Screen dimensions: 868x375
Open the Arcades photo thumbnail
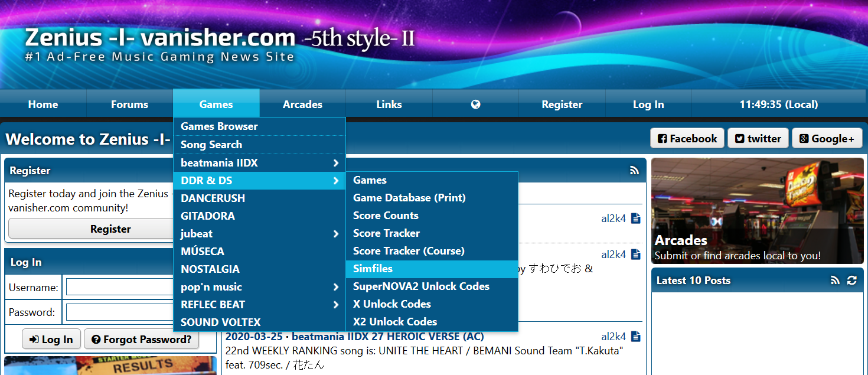point(757,211)
